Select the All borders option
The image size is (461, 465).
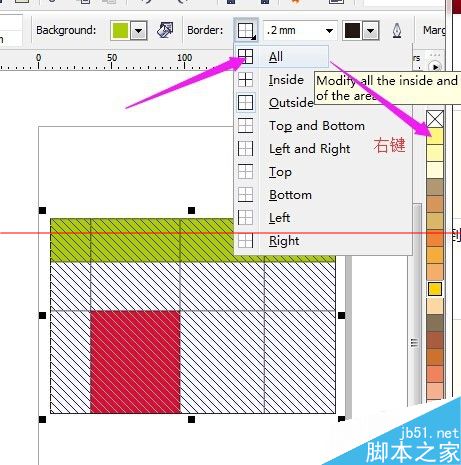(x=283, y=56)
